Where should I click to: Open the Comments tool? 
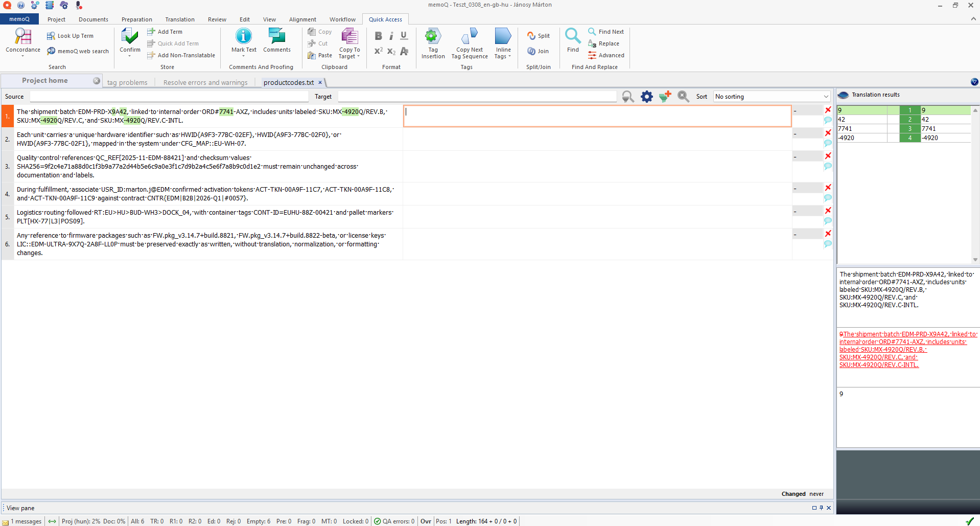click(x=276, y=37)
